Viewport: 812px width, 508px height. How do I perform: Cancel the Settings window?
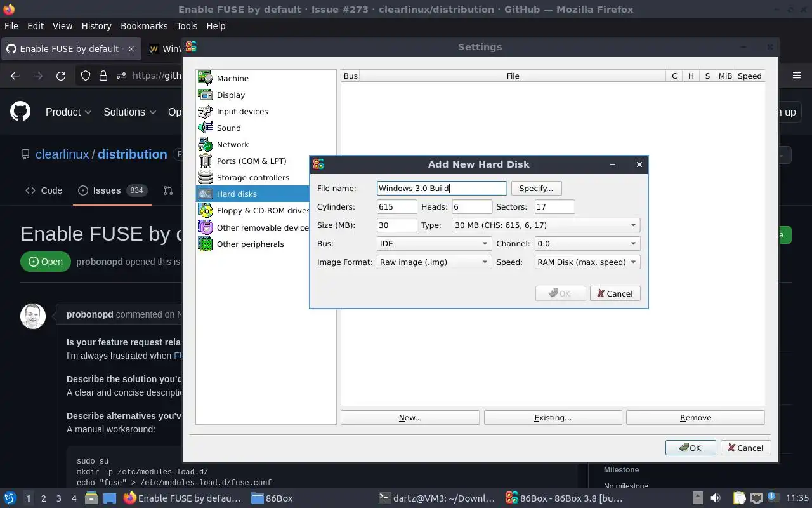[x=745, y=448]
